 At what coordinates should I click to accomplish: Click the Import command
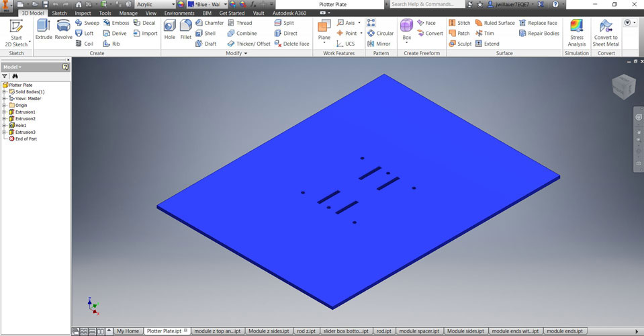(146, 34)
